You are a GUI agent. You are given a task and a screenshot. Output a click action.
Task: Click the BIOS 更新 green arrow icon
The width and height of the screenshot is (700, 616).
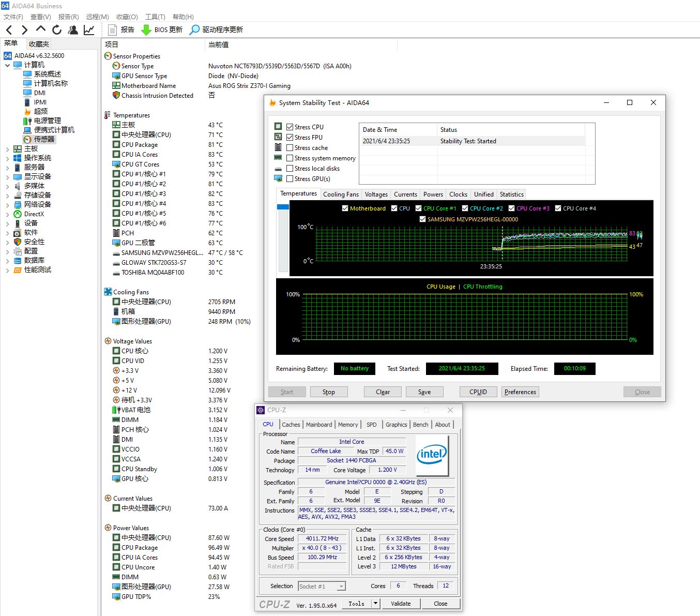coord(146,30)
